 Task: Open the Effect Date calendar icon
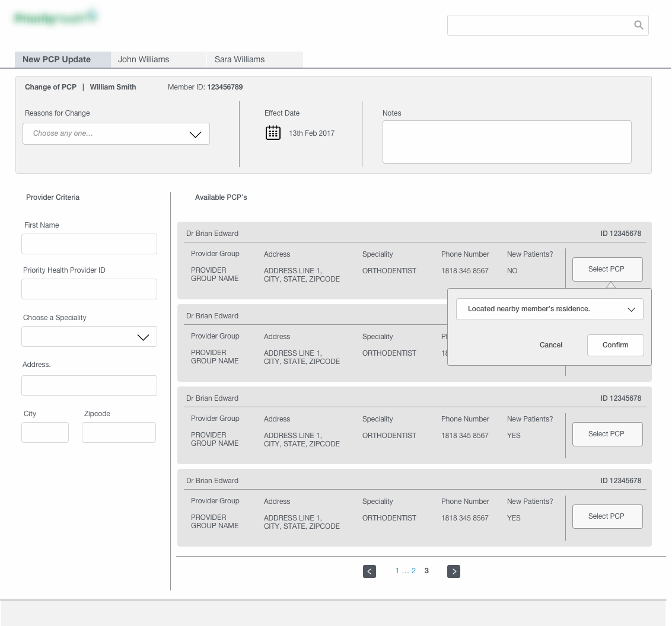(273, 133)
